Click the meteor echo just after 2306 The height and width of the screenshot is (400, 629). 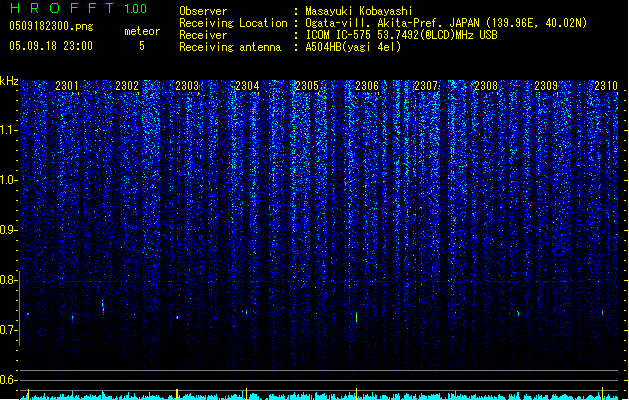click(356, 317)
